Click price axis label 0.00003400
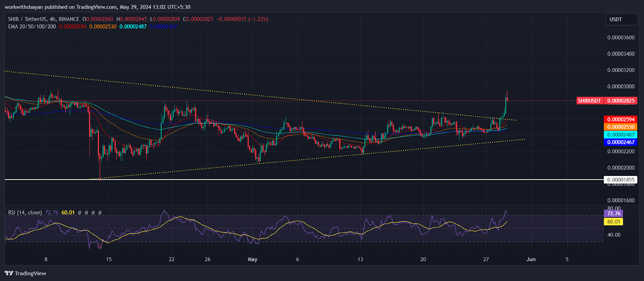Image resolution: width=644 pixels, height=281 pixels. [621, 54]
